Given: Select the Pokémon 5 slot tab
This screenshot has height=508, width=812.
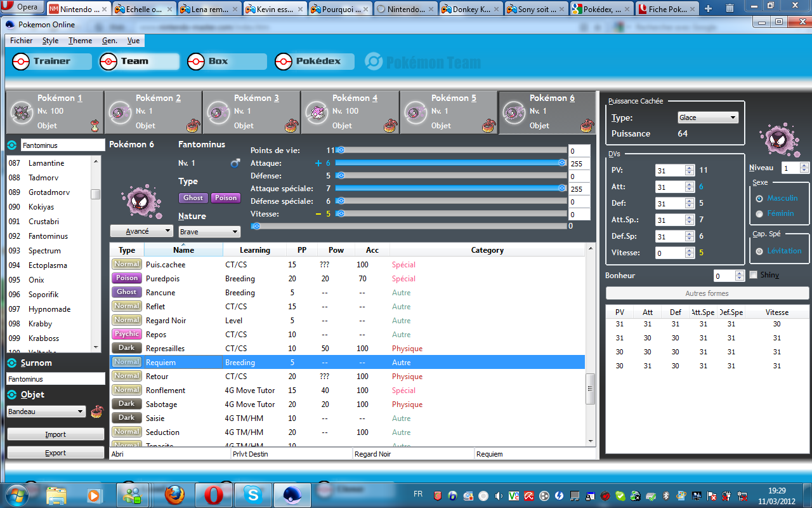Looking at the screenshot, I should [x=449, y=112].
